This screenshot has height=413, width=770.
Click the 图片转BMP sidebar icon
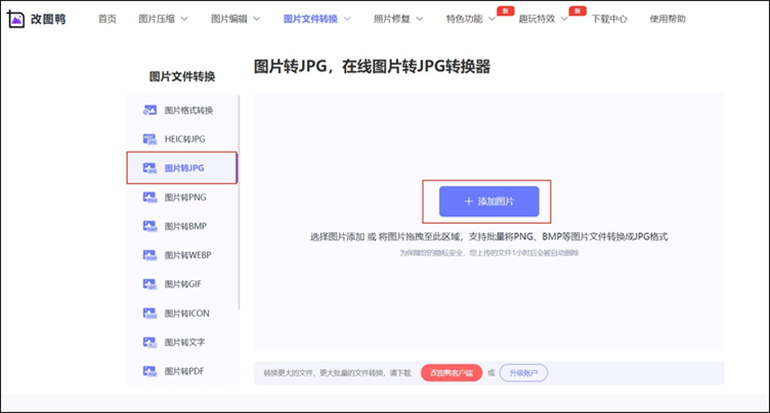pos(150,226)
